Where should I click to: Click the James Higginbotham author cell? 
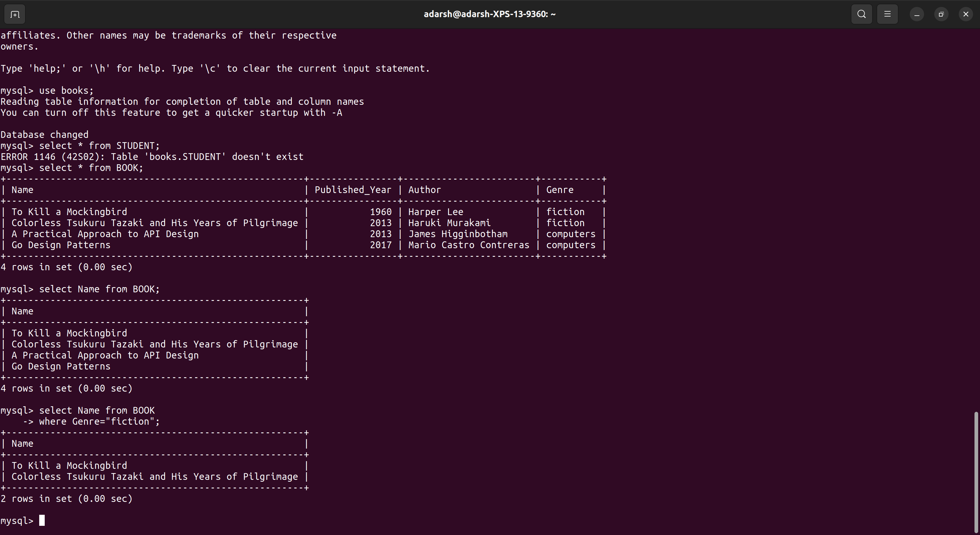458,234
